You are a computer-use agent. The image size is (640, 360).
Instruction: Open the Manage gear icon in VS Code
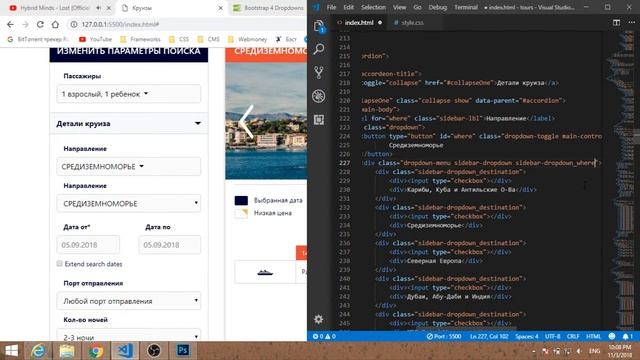(319, 319)
